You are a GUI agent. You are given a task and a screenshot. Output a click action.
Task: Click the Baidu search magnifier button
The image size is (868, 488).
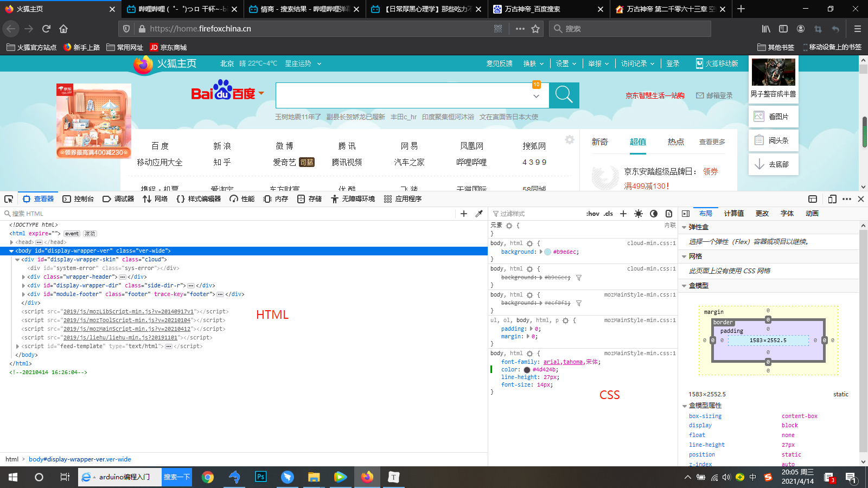pos(564,95)
